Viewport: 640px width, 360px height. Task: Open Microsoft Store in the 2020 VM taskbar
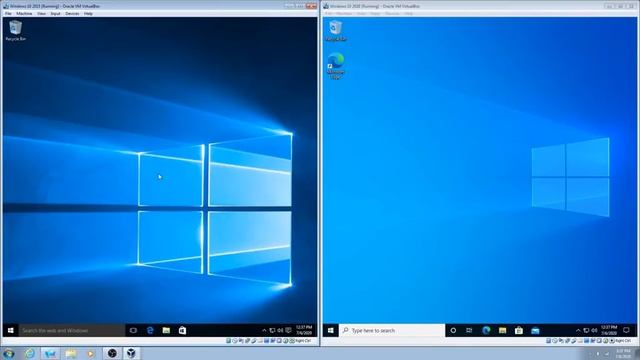click(x=519, y=330)
